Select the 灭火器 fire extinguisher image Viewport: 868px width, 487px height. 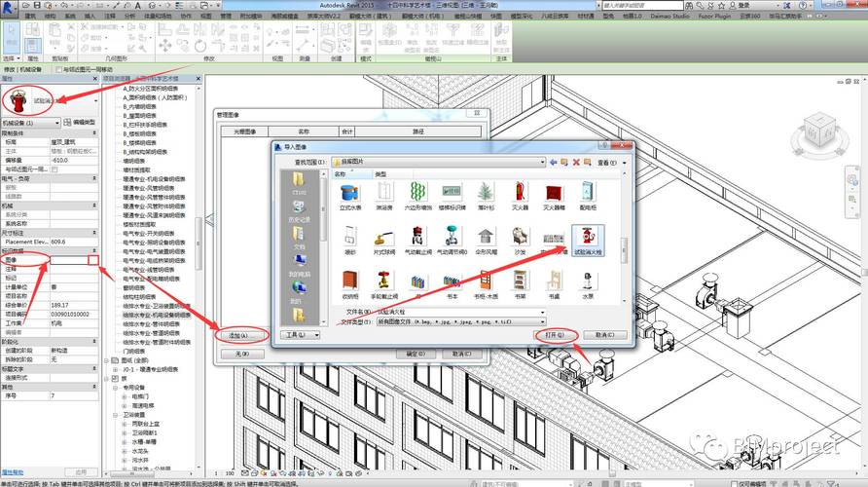point(520,197)
